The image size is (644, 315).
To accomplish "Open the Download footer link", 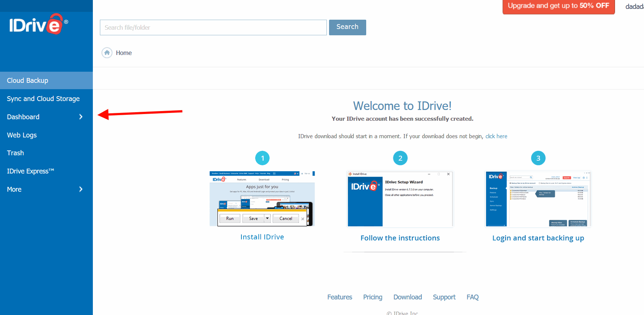I will pos(407,297).
